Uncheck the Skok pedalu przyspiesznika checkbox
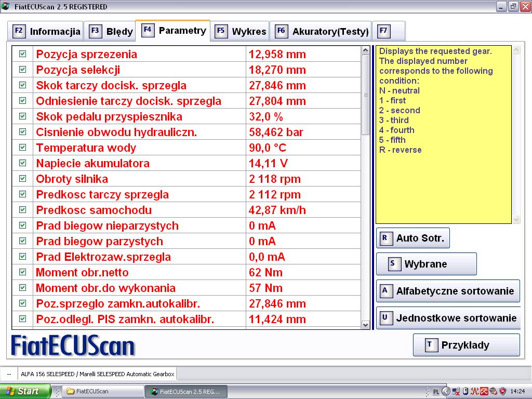 pos(23,116)
